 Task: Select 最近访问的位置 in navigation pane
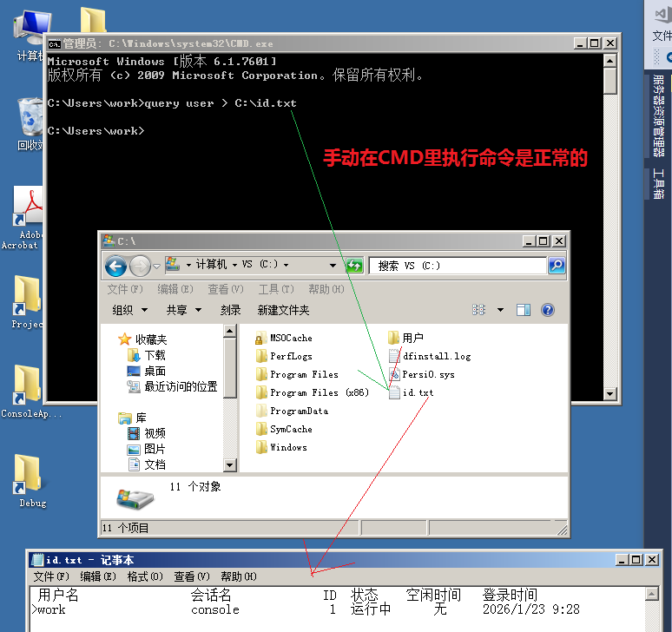pos(172,387)
